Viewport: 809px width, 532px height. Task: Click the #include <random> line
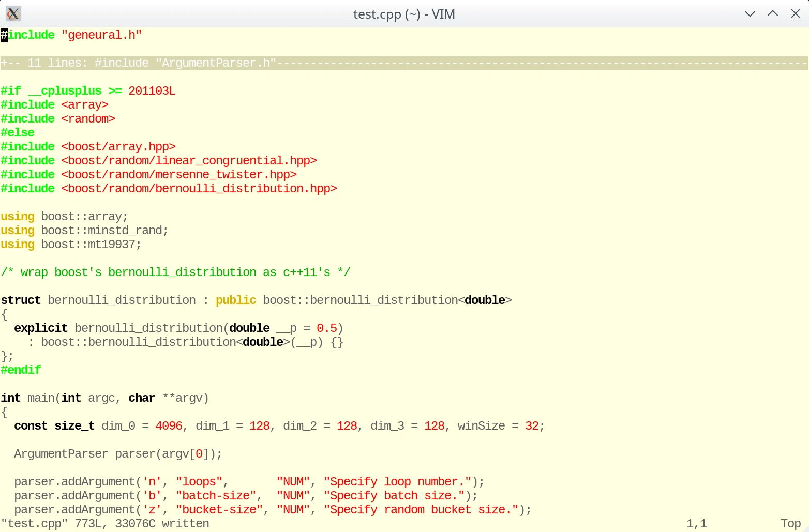[58, 119]
